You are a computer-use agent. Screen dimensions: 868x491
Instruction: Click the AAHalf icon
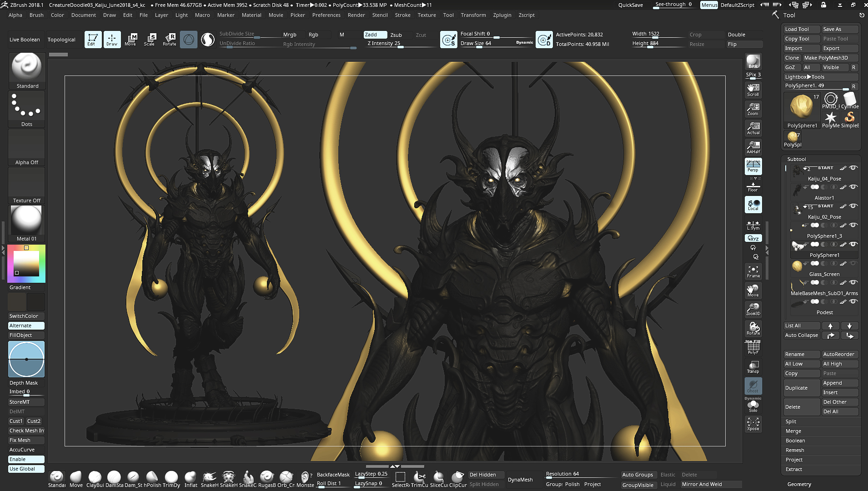point(753,147)
